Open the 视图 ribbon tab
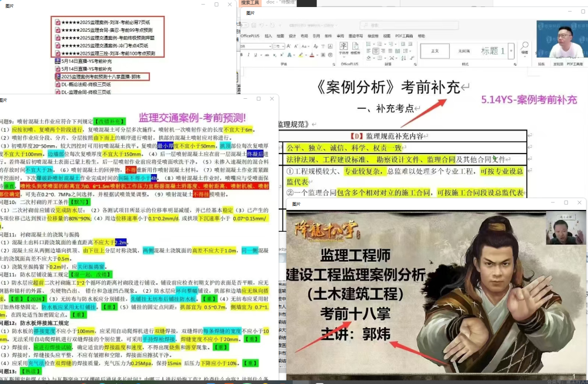The image size is (588, 384). [x=387, y=36]
